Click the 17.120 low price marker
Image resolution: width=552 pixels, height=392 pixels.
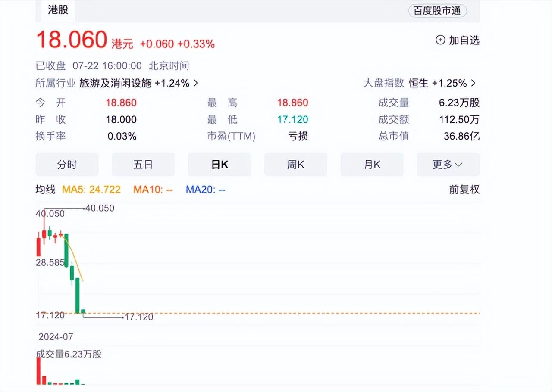coord(138,317)
